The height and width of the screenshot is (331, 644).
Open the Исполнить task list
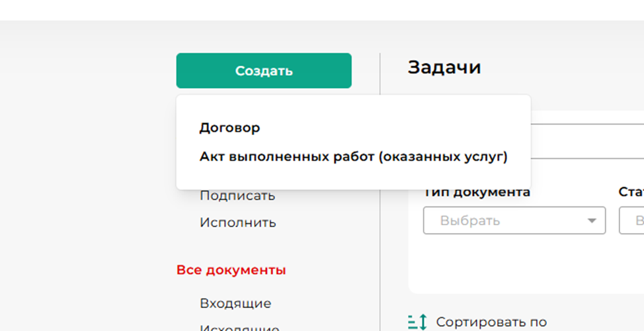pyautogui.click(x=237, y=222)
